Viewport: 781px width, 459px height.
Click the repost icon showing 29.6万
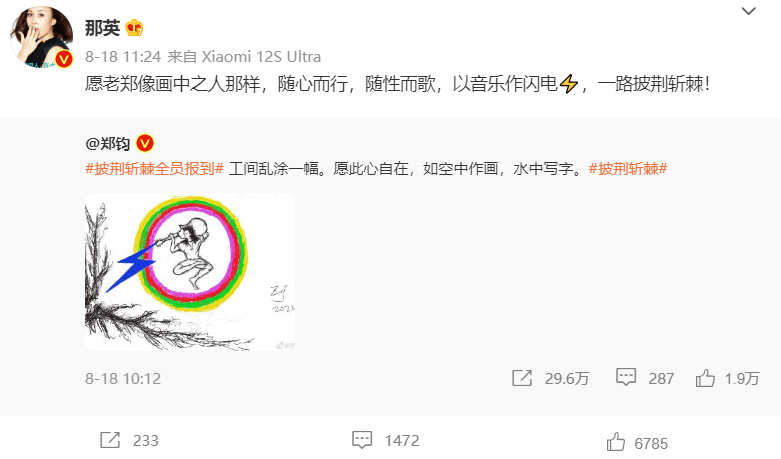coord(521,378)
